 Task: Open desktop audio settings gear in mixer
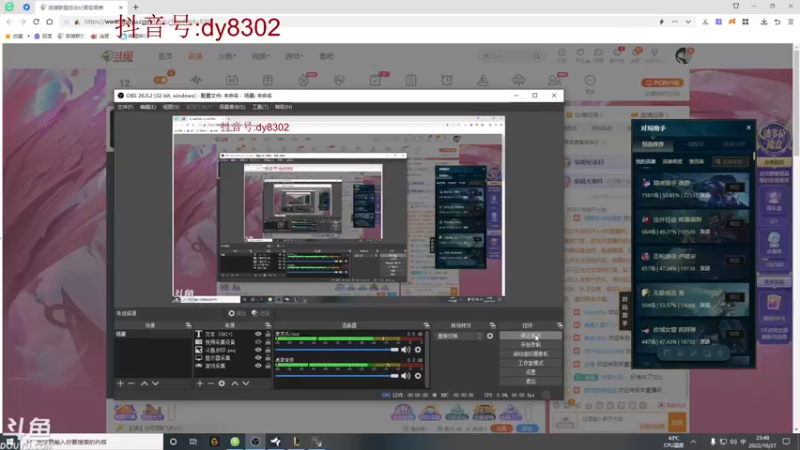point(418,376)
